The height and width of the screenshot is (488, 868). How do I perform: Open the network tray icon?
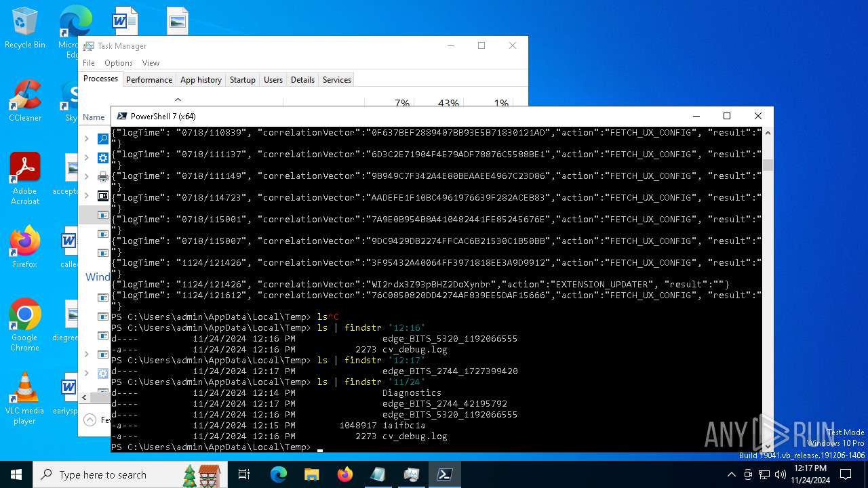(x=764, y=474)
